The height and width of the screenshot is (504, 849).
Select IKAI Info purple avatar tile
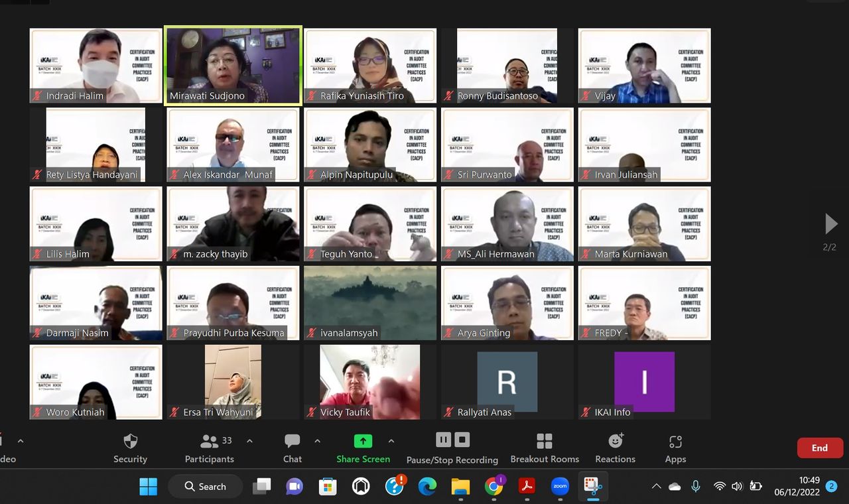click(x=645, y=382)
